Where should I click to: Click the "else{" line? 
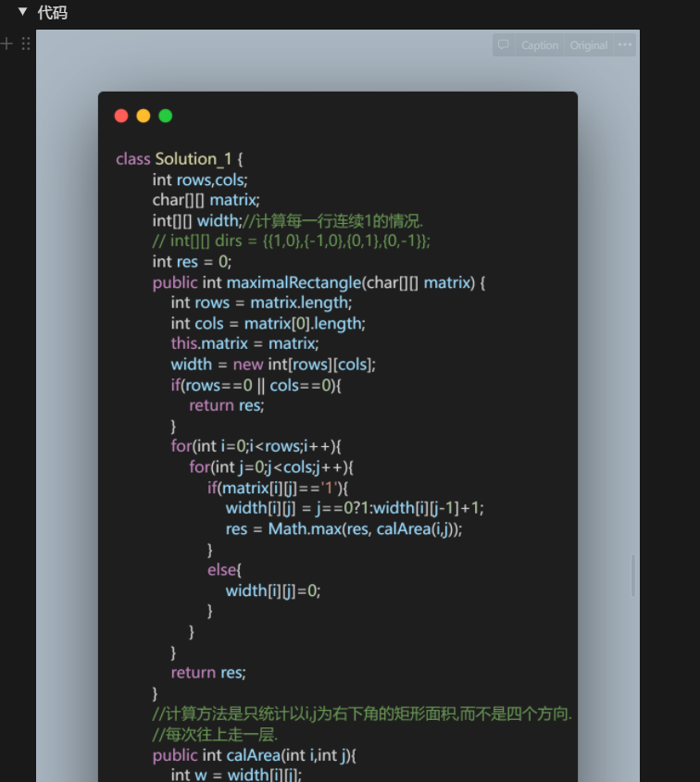(x=224, y=569)
